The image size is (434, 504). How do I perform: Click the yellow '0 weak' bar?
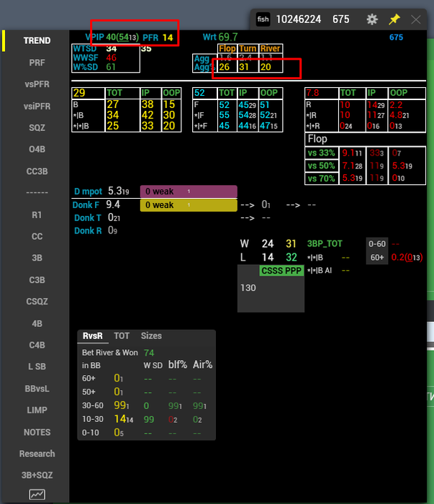(189, 205)
